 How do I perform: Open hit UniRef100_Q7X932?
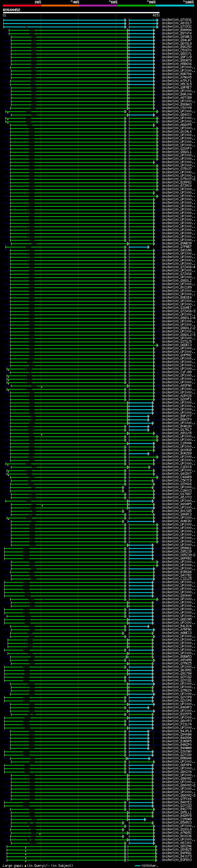[177, 26]
